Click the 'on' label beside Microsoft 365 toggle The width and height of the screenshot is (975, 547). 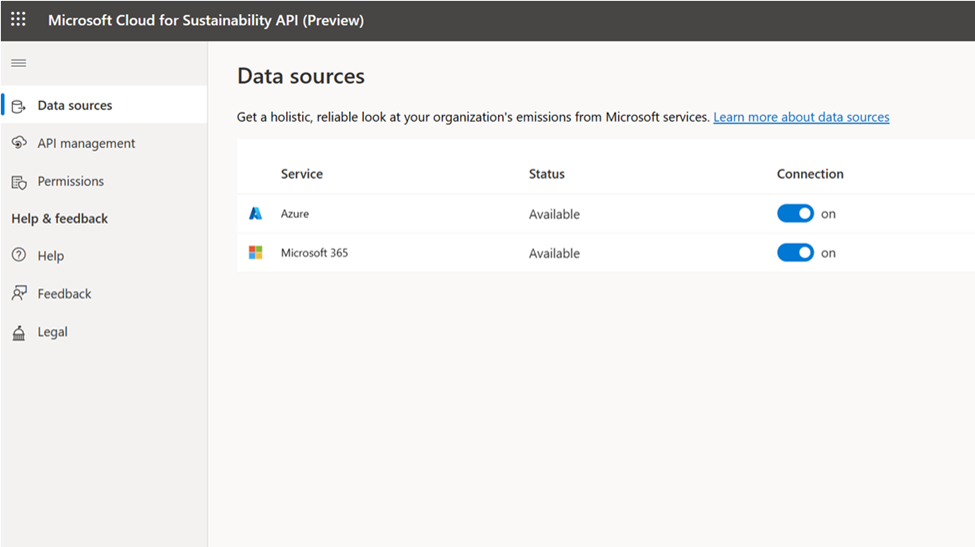pos(828,254)
